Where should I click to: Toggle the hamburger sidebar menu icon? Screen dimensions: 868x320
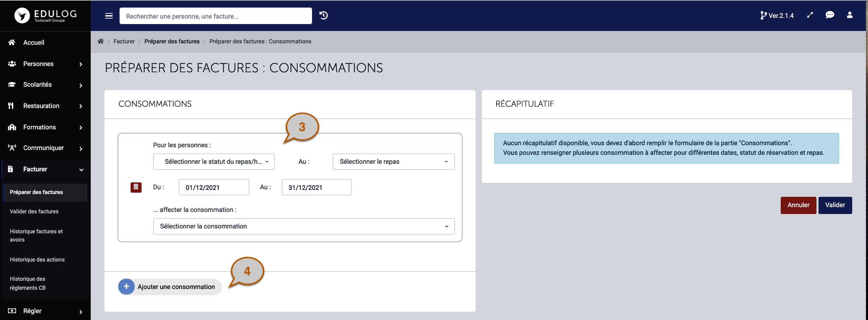tap(109, 16)
